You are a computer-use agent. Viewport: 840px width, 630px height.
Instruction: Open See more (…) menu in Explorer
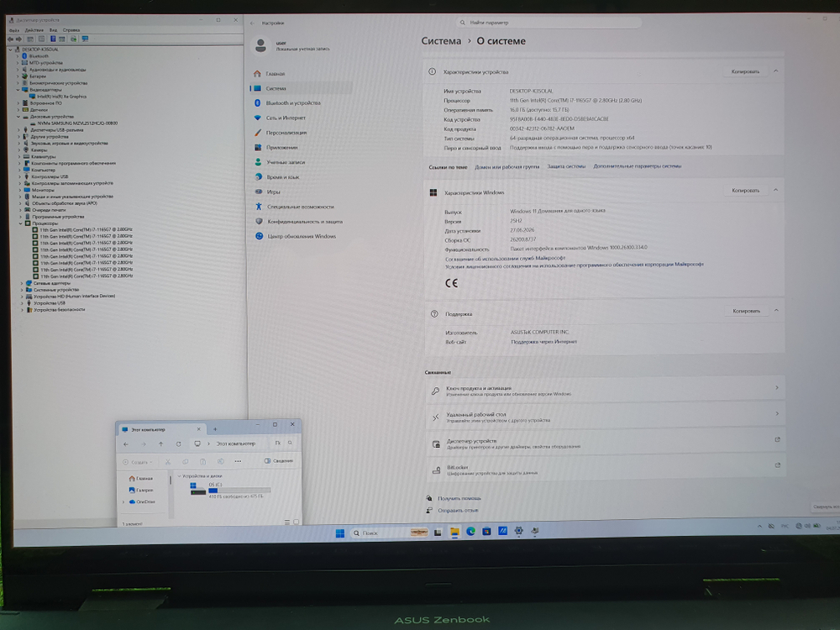tap(238, 460)
